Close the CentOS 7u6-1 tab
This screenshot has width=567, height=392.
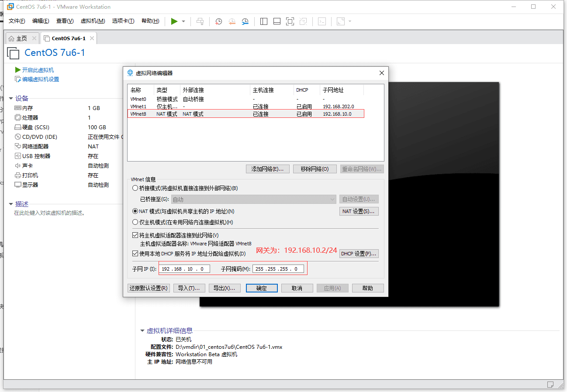click(x=92, y=38)
